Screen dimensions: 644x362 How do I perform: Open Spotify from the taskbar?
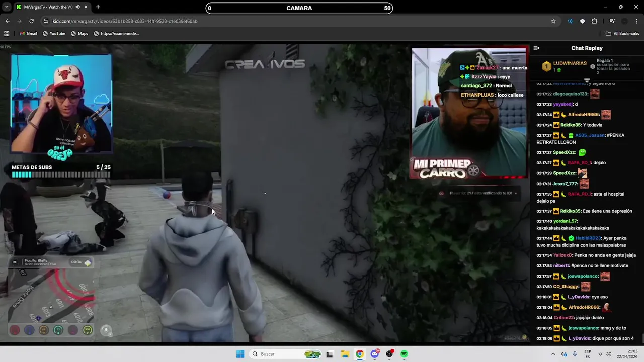404,354
